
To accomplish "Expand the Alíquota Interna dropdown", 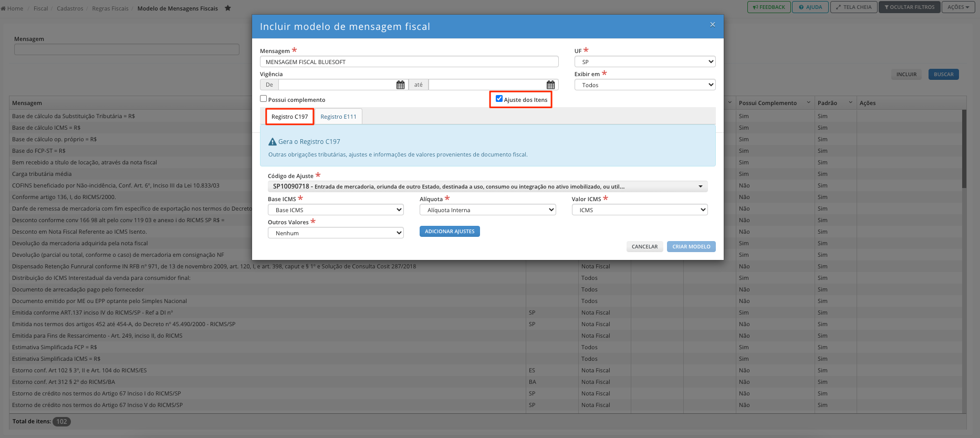I will [488, 210].
